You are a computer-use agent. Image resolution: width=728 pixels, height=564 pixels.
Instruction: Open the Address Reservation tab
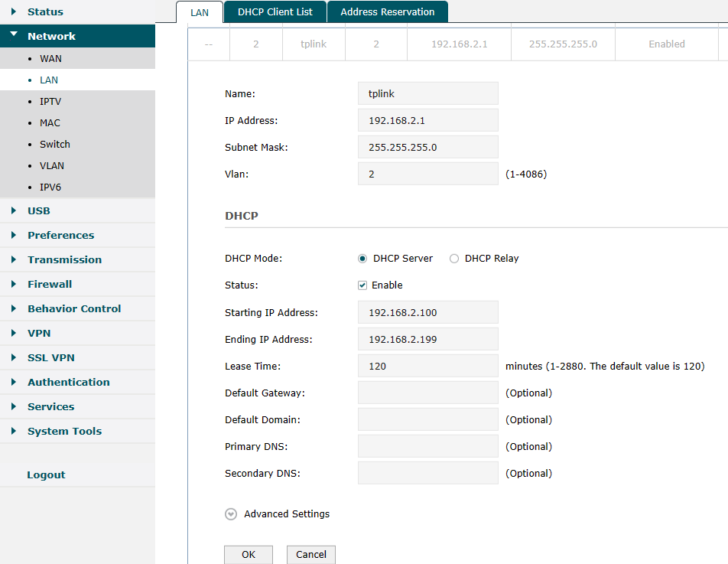[x=386, y=11]
